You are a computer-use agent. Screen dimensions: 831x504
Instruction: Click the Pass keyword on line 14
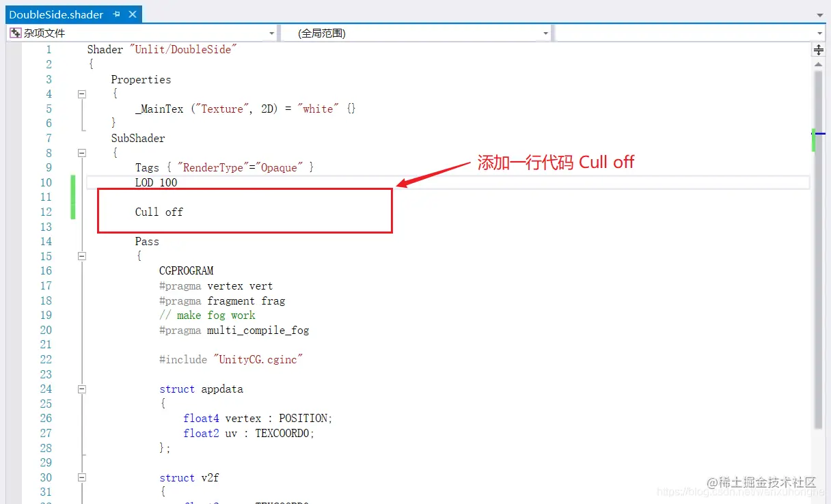[147, 241]
